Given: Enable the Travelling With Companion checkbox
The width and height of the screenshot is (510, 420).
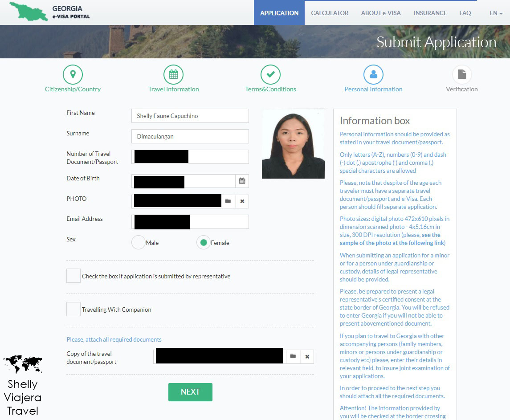Looking at the screenshot, I should [x=73, y=309].
